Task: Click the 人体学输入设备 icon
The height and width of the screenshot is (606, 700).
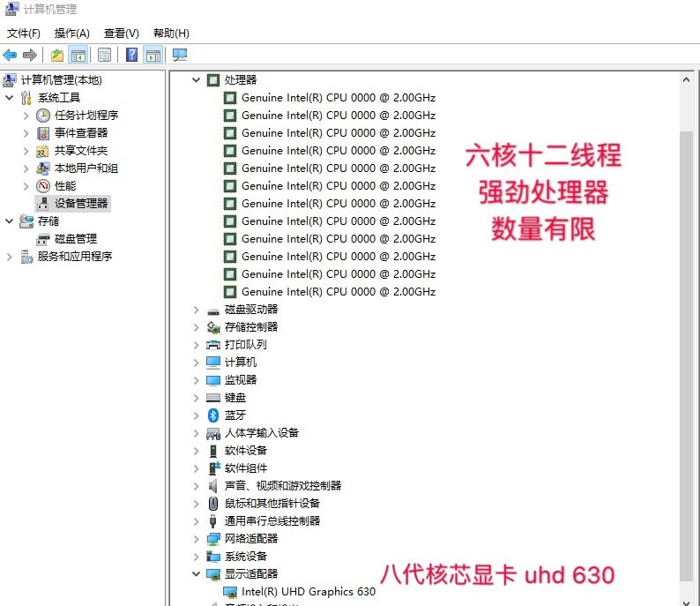Action: coord(213,433)
